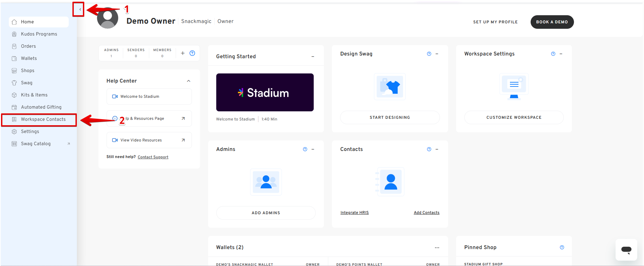Viewport: 644px width, 266px height.
Task: Go to Kudos Programs in sidebar
Action: click(39, 34)
